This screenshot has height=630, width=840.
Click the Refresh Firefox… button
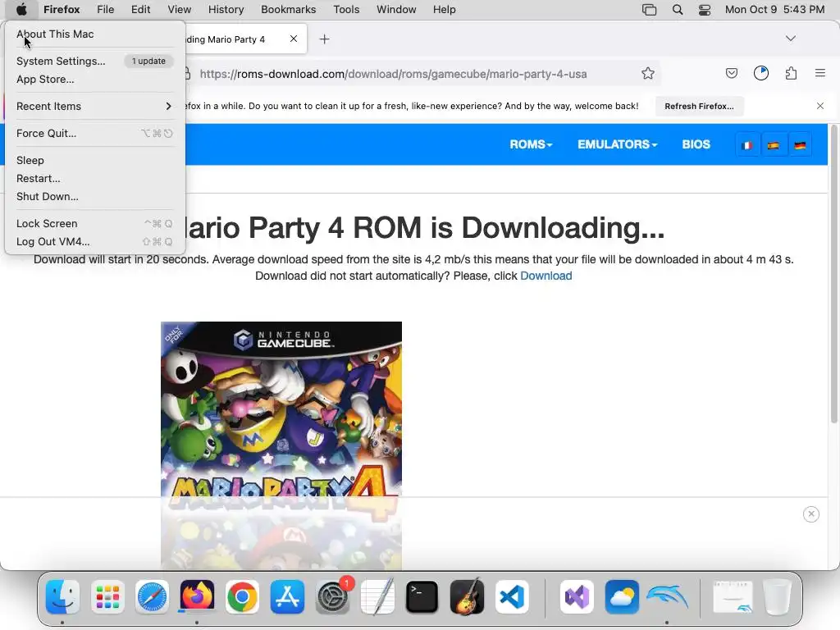click(x=699, y=106)
